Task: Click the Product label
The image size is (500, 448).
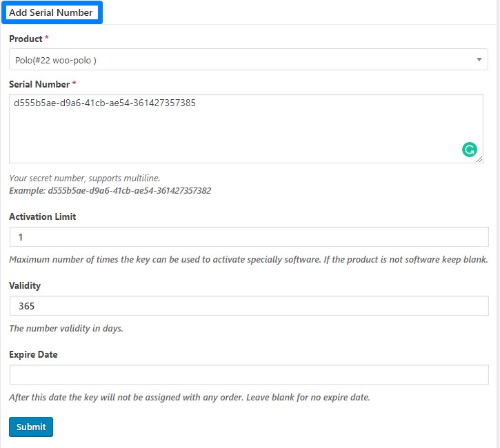Action: coord(26,39)
